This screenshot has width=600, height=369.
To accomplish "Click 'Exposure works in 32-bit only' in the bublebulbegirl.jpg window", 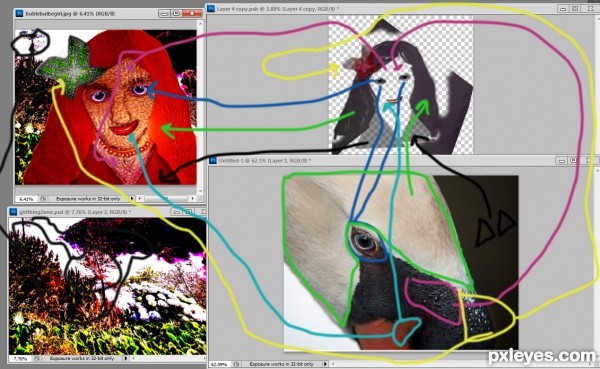I will [88, 199].
